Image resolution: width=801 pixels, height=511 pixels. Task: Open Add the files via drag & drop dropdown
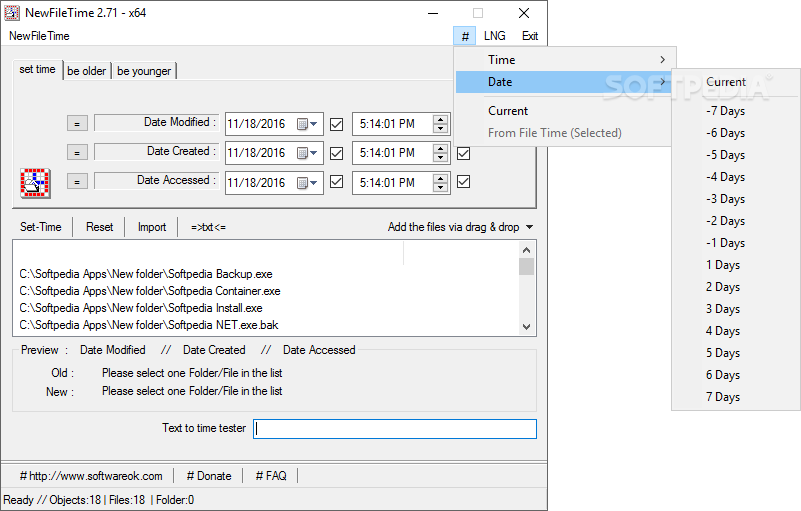(460, 227)
